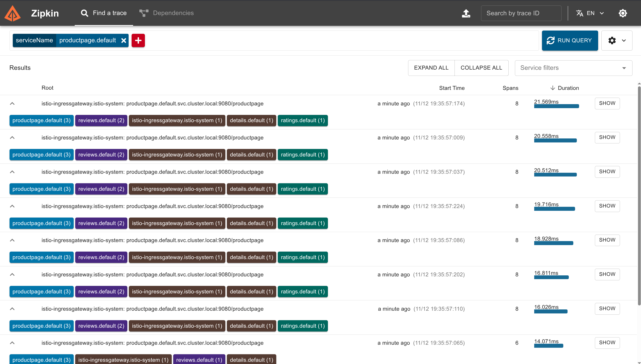641x364 pixels.
Task: Add a new search criterion with plus
Action: point(138,41)
